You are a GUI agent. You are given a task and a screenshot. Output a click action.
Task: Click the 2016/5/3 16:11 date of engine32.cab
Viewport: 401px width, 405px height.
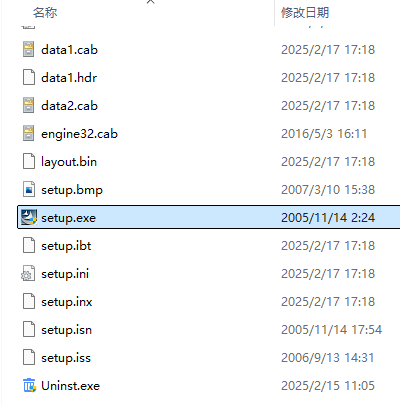coord(324,134)
